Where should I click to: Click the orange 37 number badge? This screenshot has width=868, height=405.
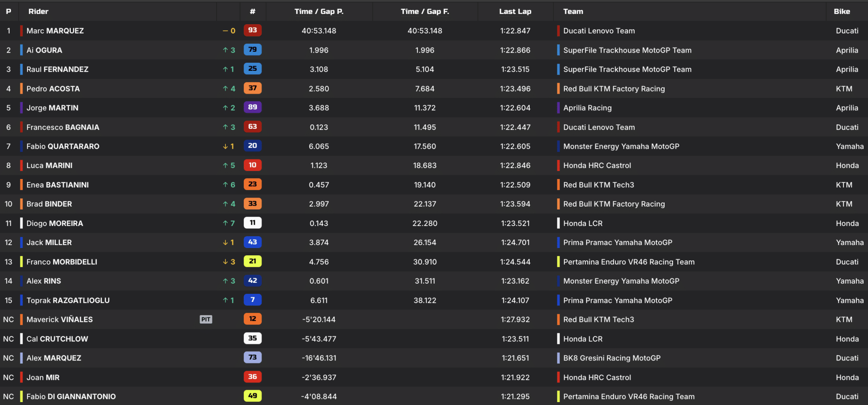pyautogui.click(x=253, y=88)
